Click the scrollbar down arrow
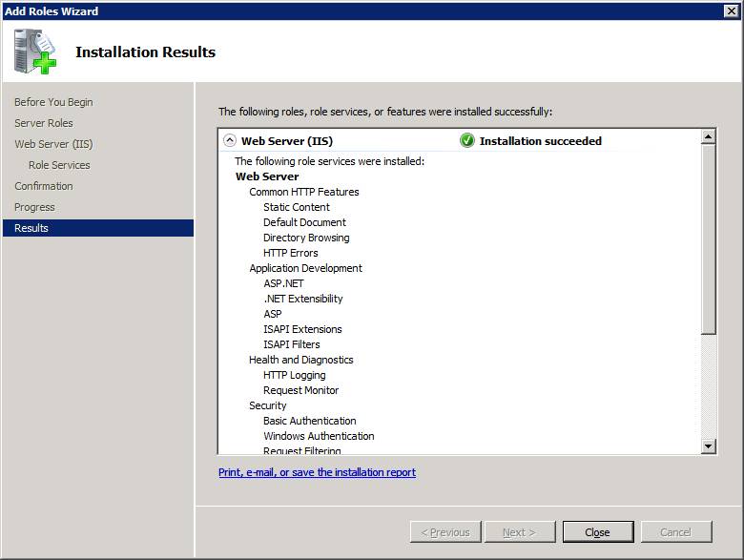The image size is (744, 560). 709,446
